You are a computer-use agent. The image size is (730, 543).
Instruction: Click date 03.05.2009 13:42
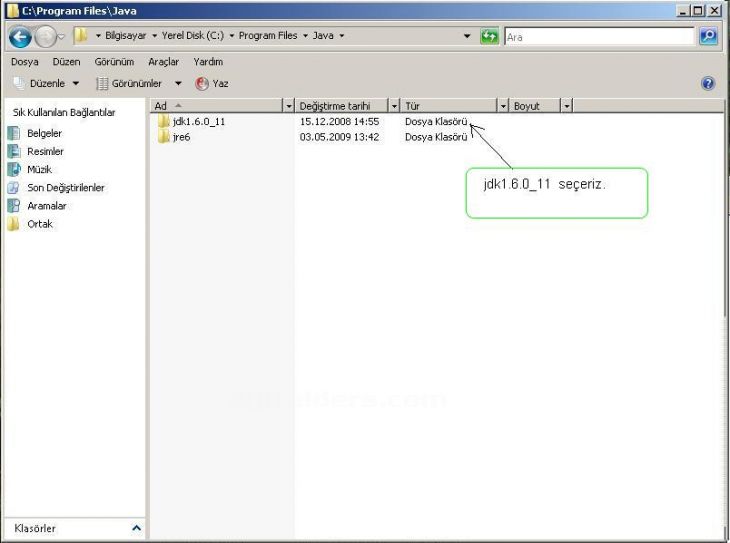click(339, 137)
